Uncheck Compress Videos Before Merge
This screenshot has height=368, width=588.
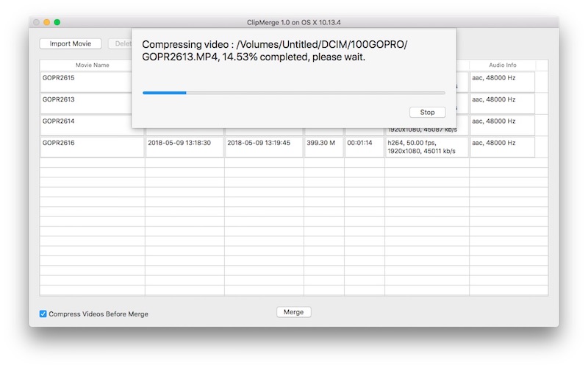click(x=43, y=314)
